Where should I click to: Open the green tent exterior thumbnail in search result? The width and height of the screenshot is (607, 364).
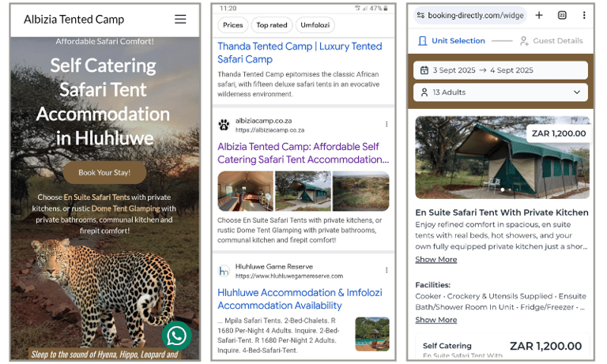[x=303, y=191]
